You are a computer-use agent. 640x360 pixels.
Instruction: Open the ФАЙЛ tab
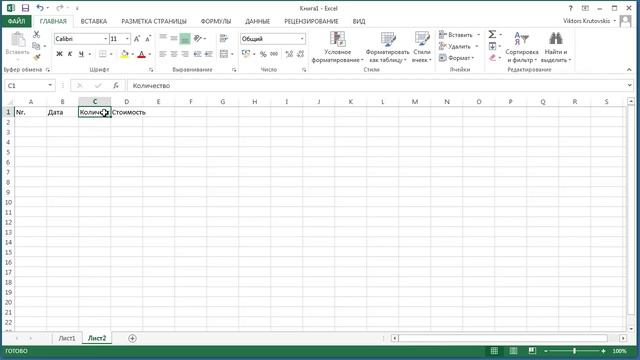[16, 21]
